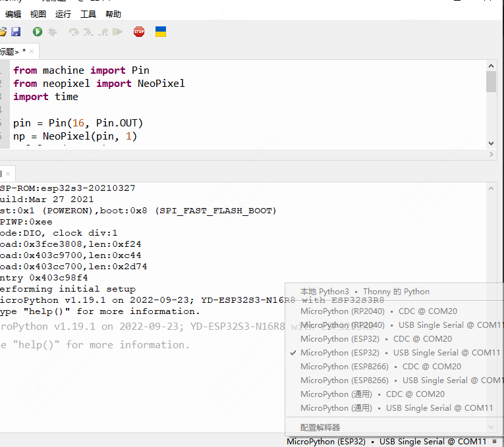Open the 运行 (Run) menu
Viewport: 504px width, 447px height.
tap(63, 14)
